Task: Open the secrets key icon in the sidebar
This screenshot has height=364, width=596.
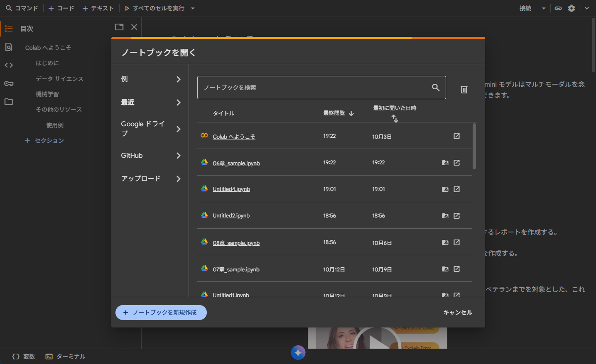Action: (x=9, y=83)
